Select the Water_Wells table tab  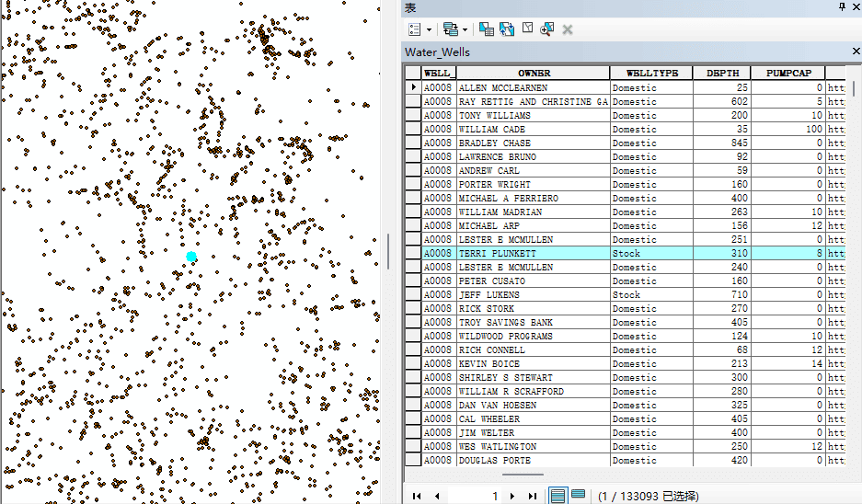pos(437,52)
